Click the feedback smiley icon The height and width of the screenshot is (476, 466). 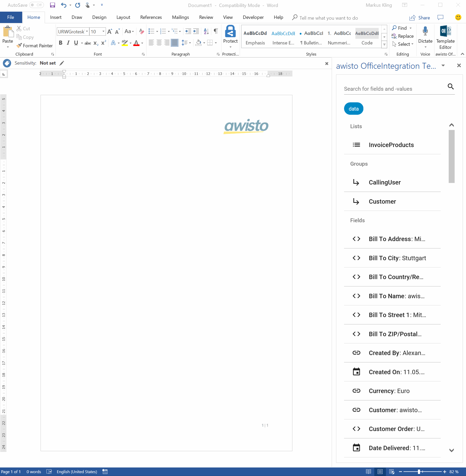pyautogui.click(x=458, y=17)
